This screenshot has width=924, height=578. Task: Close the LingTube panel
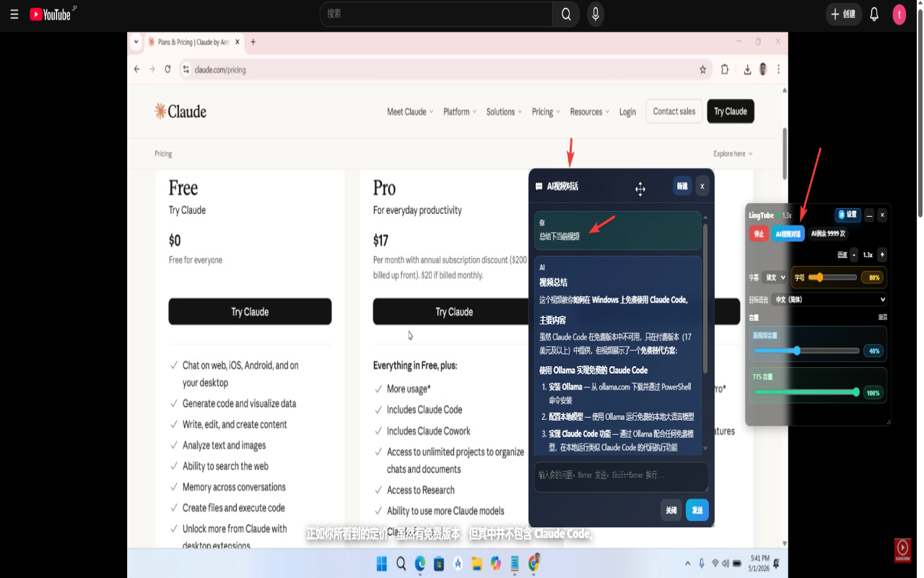click(882, 215)
